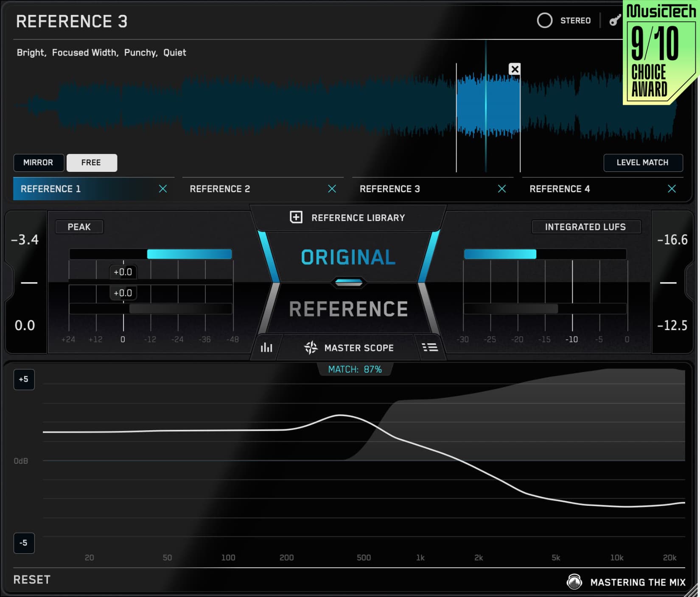Enable Mirror playback mode
Screen dimensions: 700x597
coord(38,163)
